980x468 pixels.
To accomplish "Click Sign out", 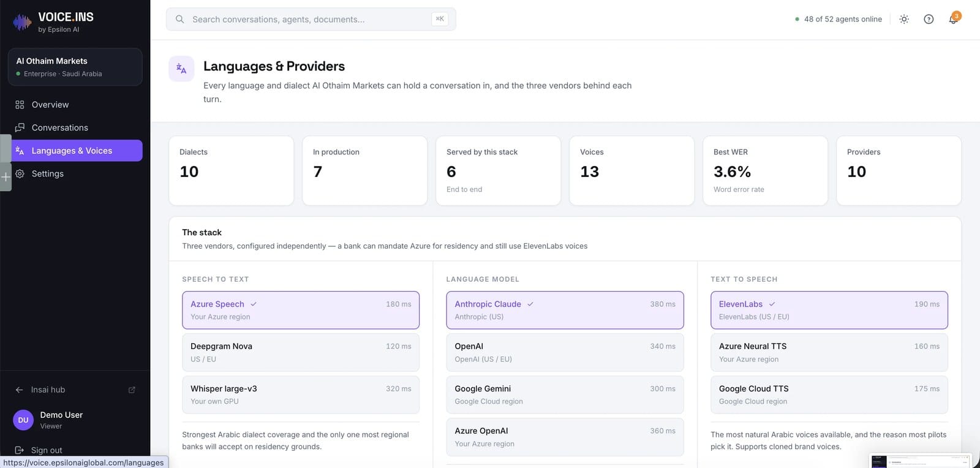I will coord(75,450).
